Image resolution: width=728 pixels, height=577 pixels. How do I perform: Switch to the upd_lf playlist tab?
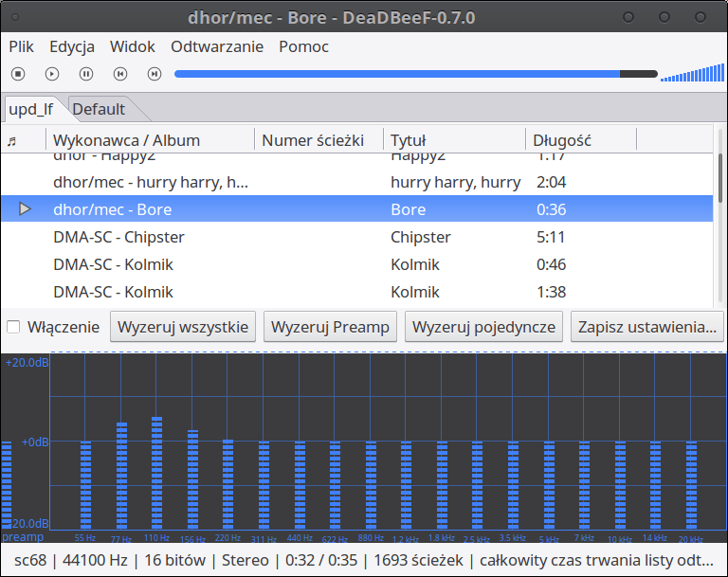31,109
